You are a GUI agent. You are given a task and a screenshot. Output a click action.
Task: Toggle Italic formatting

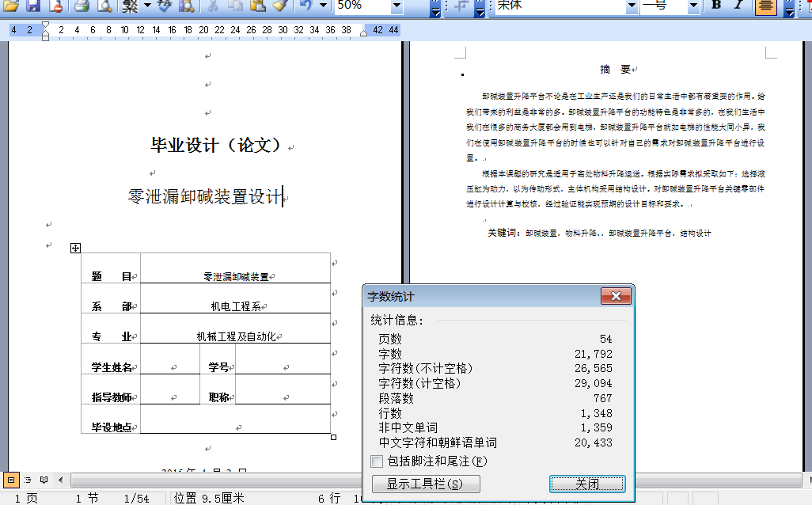(x=738, y=6)
